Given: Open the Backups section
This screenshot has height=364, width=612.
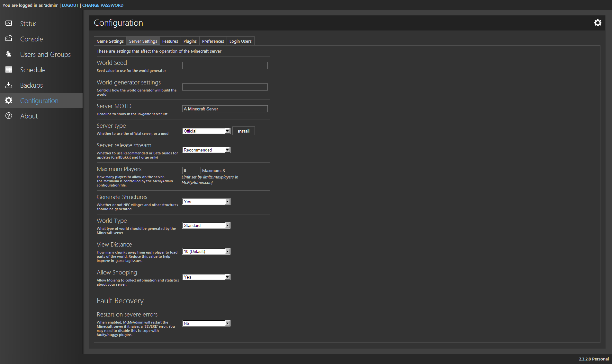Looking at the screenshot, I should coord(41,85).
